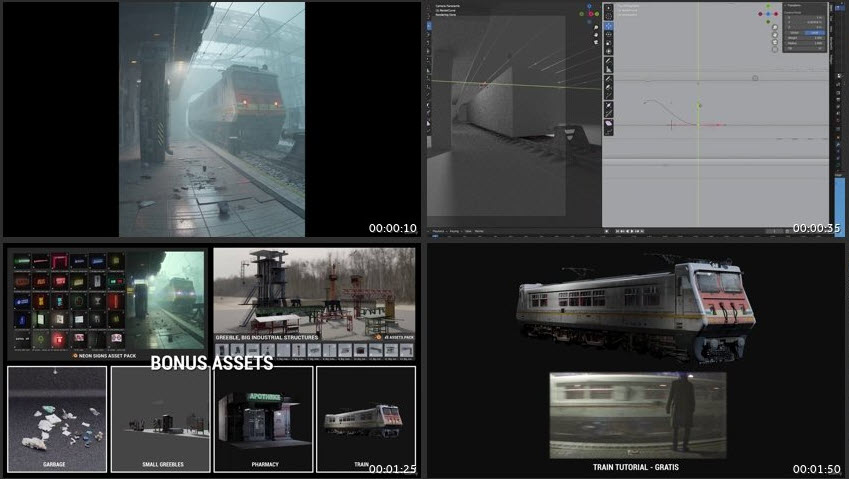Toggle camera view in right viewport
Screen dimensions: 849x479
775,42
